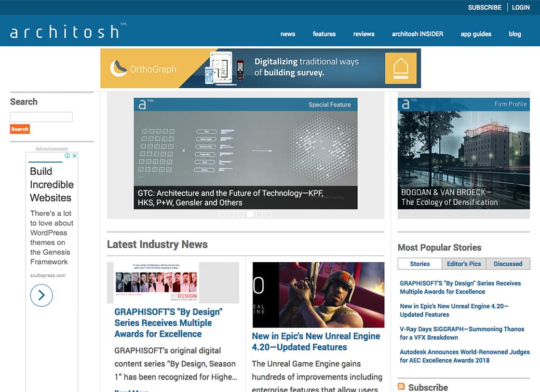Click the Unreal Game Engine summary paragraph
This screenshot has height=392, width=540.
click(x=317, y=376)
